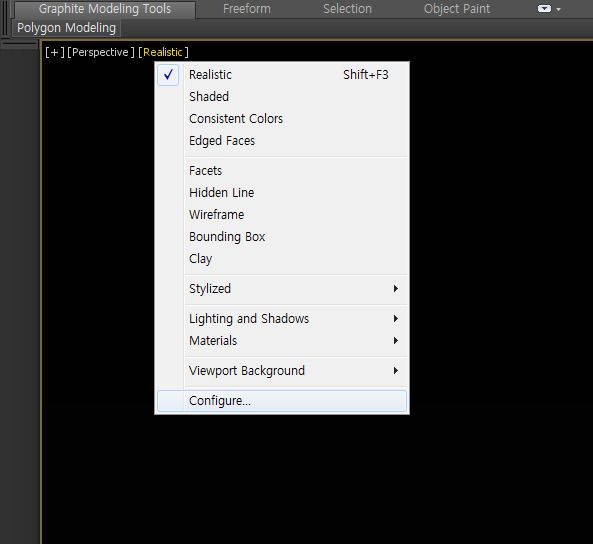Switch to the Selection ribbon tab
Image resolution: width=593 pixels, height=544 pixels.
click(347, 9)
